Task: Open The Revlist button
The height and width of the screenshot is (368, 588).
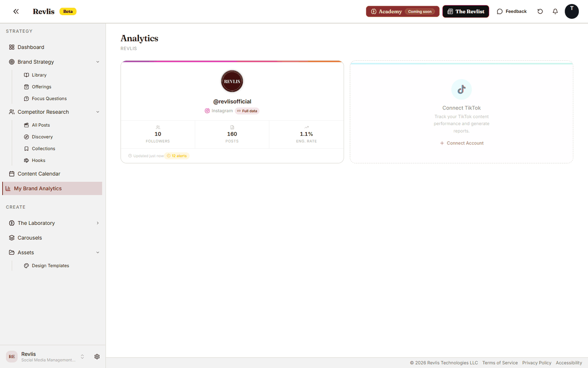Action: [x=466, y=11]
